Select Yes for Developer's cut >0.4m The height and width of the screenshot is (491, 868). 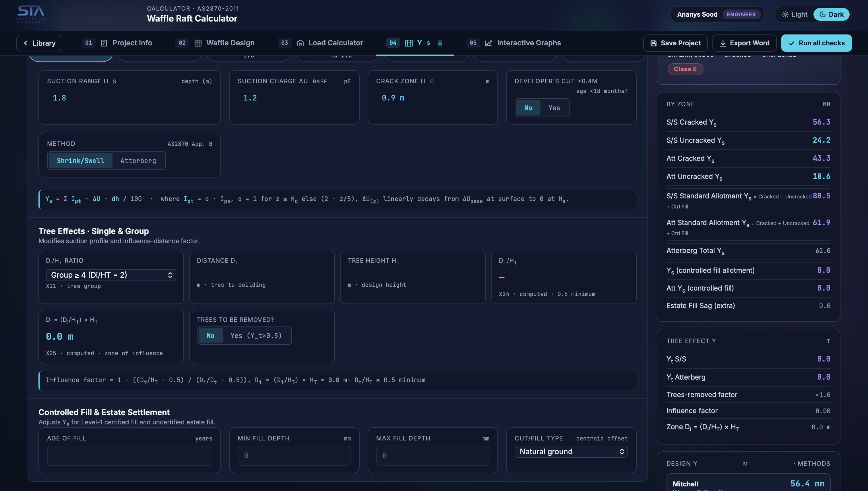[554, 108]
